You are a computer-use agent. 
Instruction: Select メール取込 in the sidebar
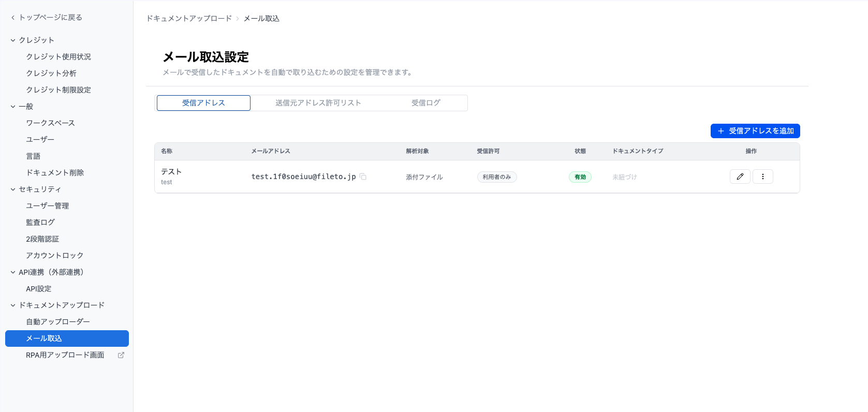(67, 339)
